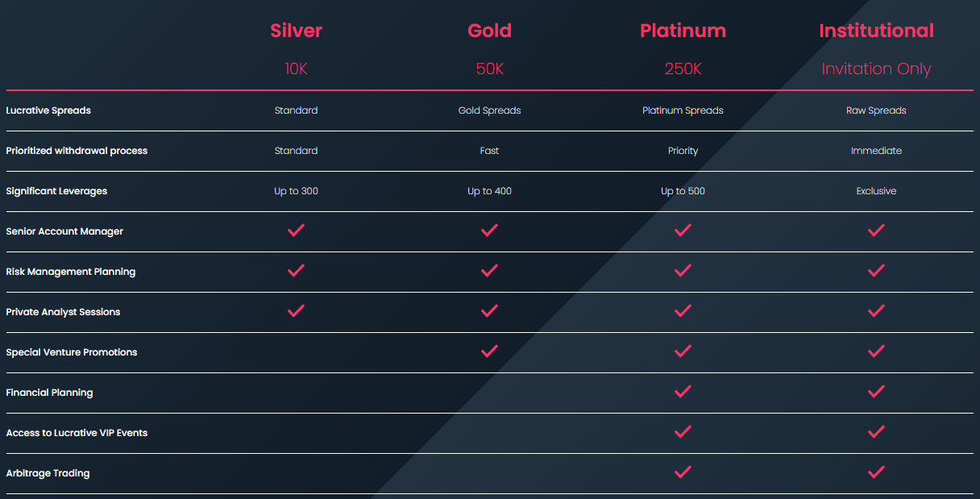The width and height of the screenshot is (980, 499).
Task: Click Institutional's Financial Planning checkmark
Action: (876, 392)
